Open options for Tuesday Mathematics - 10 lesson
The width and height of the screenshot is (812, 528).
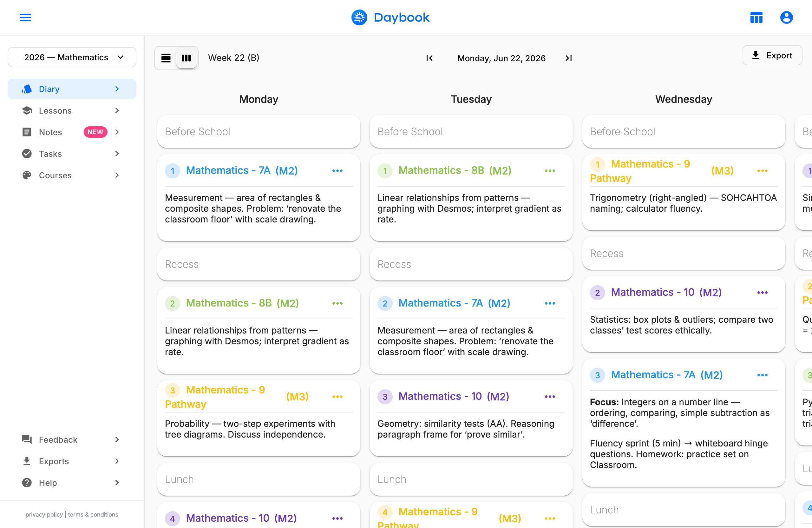pos(550,397)
